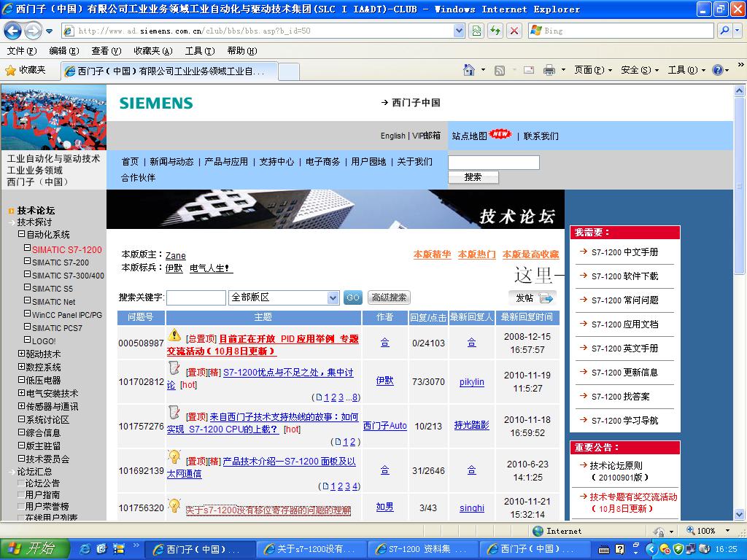
Task: Click the Bing search magnifier button
Action: click(724, 31)
